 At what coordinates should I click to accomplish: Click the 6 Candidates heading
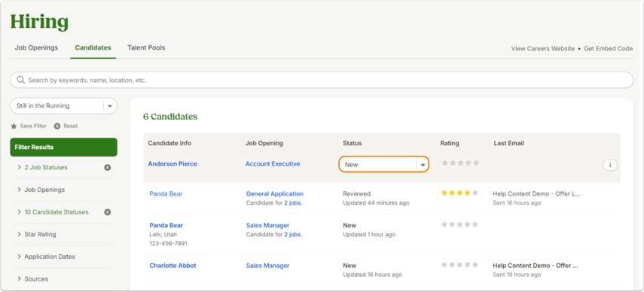click(170, 117)
